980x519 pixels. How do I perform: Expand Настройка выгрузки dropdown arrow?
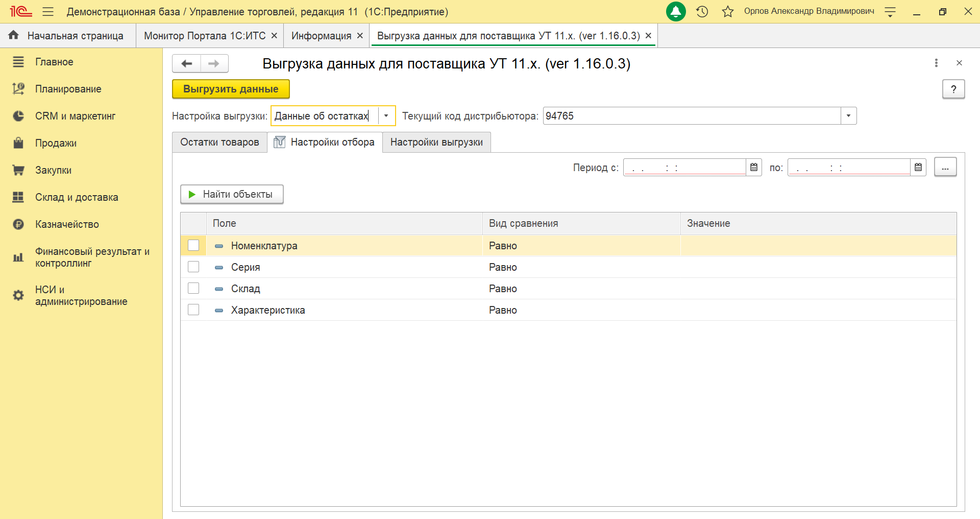386,116
